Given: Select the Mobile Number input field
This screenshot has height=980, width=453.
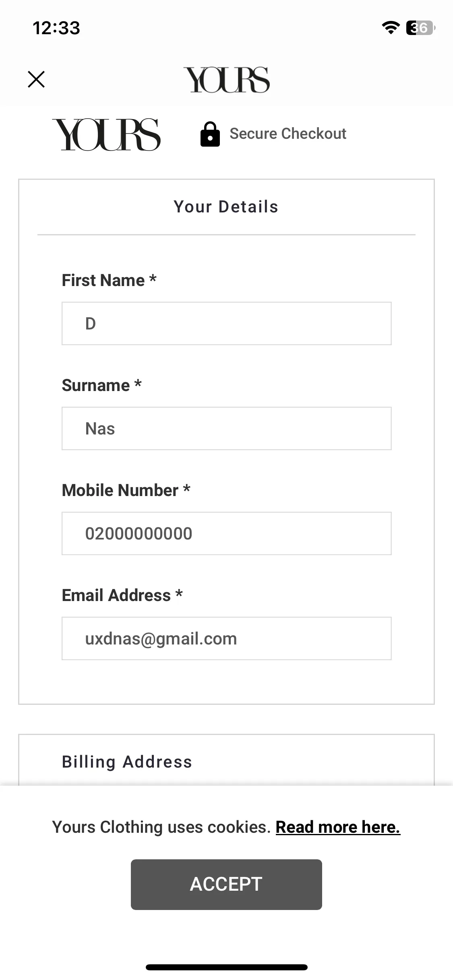Looking at the screenshot, I should pyautogui.click(x=226, y=533).
